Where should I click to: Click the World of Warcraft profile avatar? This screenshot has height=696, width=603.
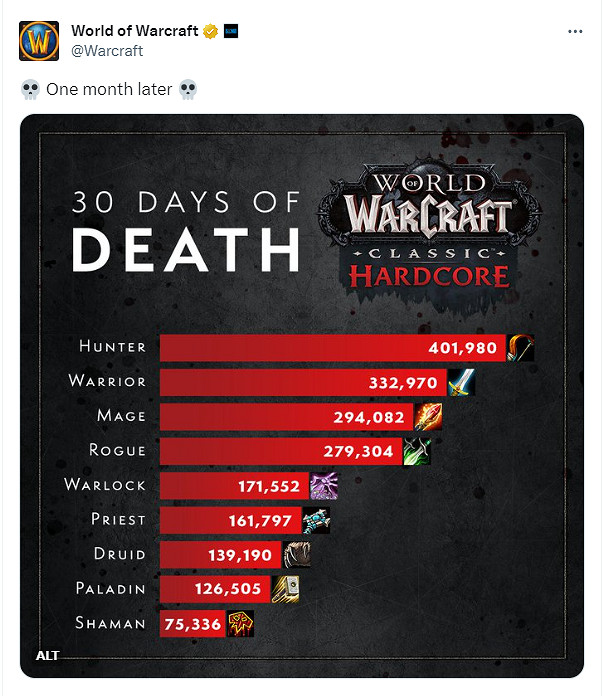[x=38, y=41]
